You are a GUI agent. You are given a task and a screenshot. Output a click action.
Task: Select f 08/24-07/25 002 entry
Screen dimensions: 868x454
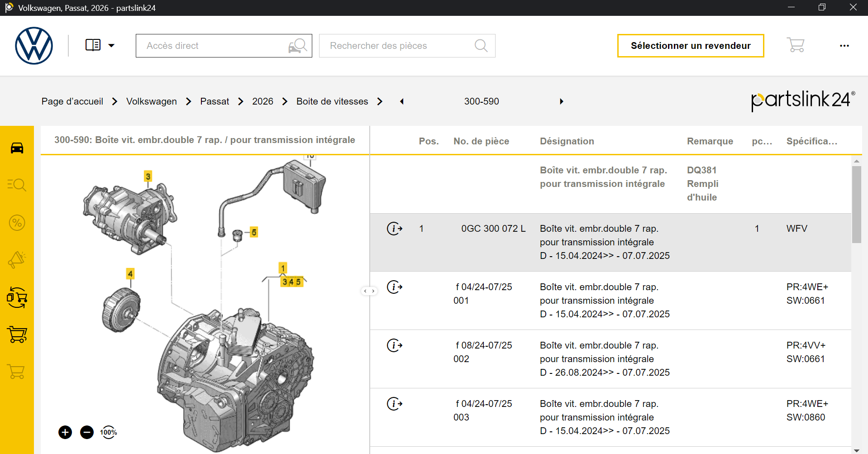pyautogui.click(x=483, y=352)
